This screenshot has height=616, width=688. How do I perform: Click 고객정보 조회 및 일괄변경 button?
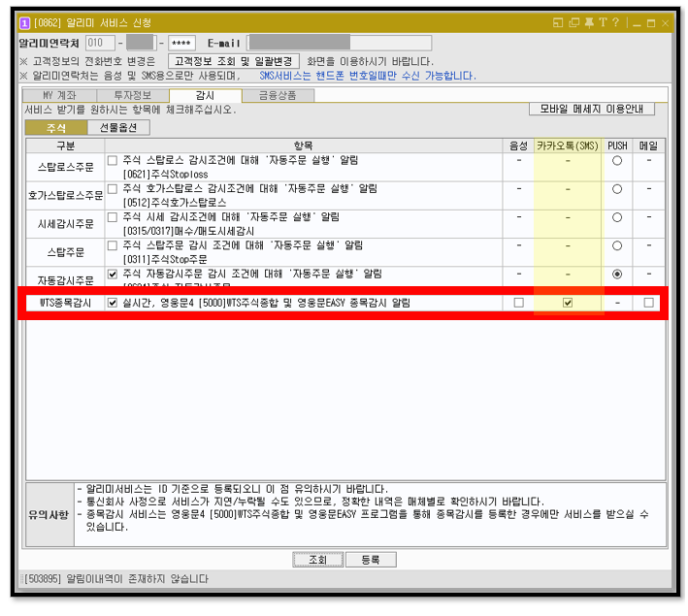[x=234, y=61]
